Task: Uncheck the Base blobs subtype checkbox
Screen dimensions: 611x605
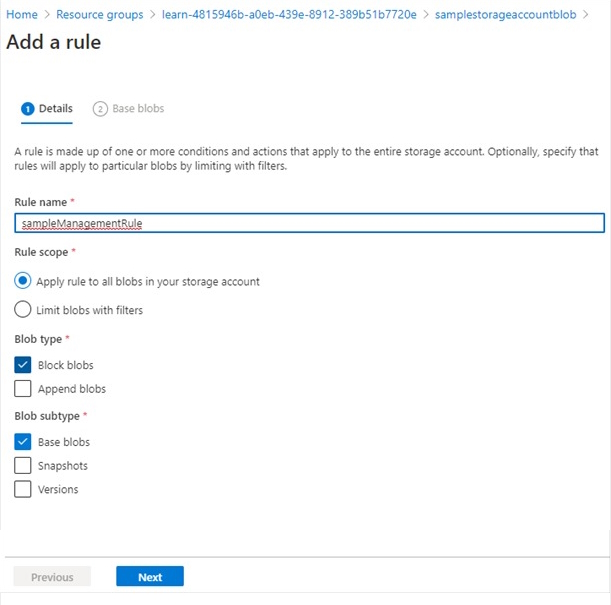Action: pyautogui.click(x=23, y=441)
